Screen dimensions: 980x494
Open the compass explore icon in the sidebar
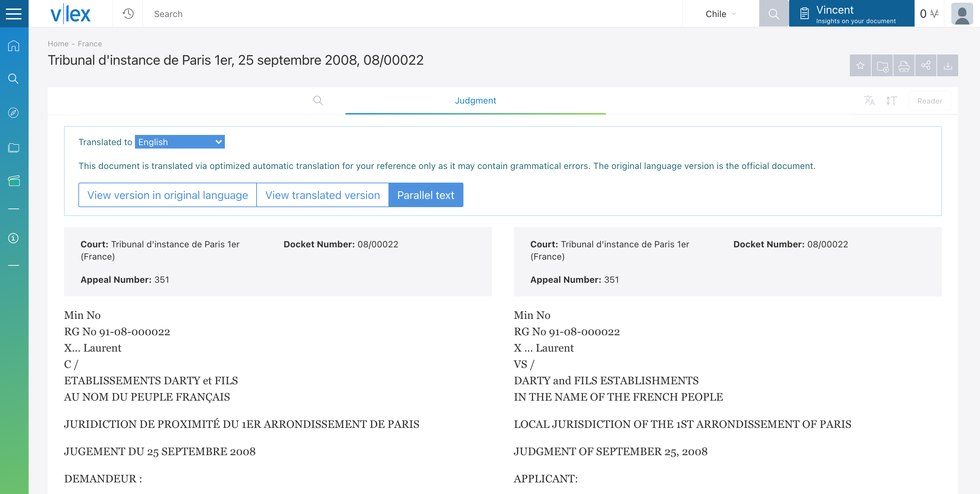14,113
